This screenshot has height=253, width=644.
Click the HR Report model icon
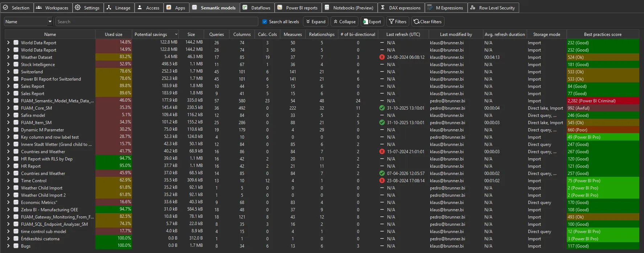(16, 166)
